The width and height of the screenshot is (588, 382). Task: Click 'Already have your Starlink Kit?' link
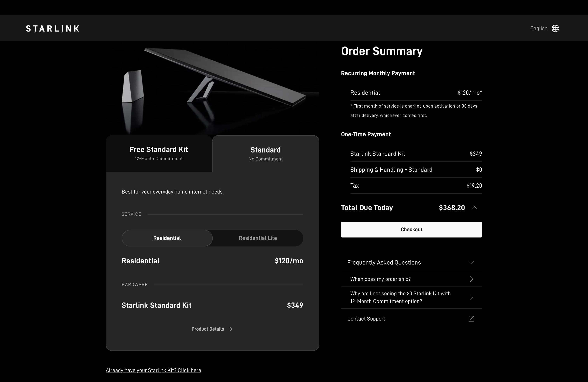pyautogui.click(x=153, y=370)
